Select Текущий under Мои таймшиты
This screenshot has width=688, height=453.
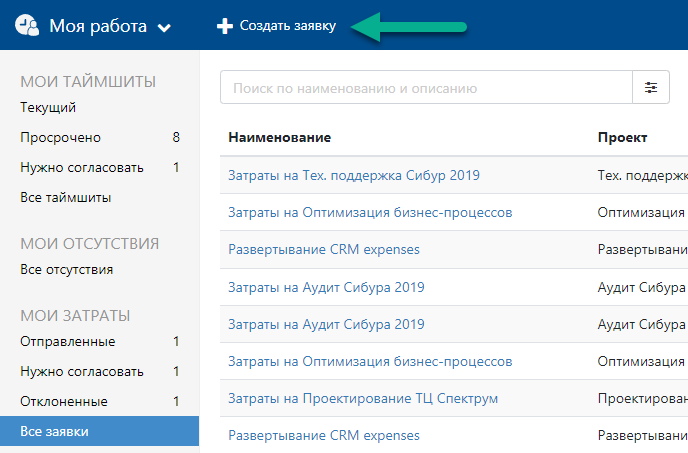(x=48, y=108)
